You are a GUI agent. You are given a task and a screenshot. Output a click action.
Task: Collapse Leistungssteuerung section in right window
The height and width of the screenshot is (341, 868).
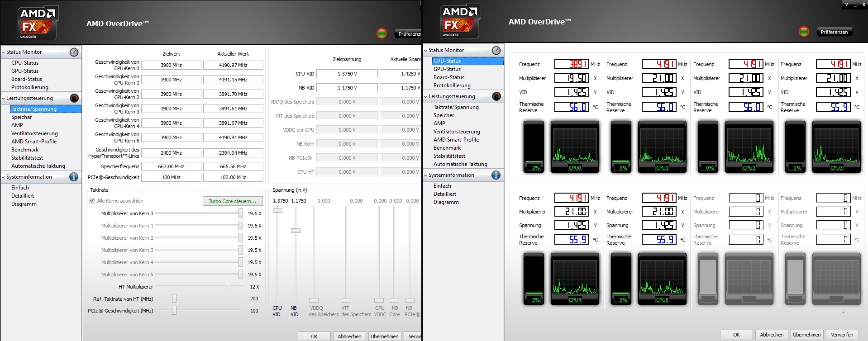[426, 97]
